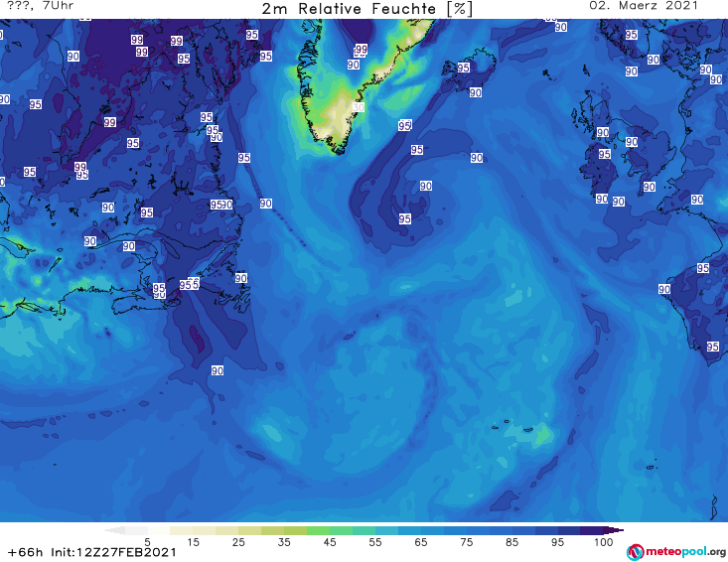Click the '95' tick on the color scale
The image size is (728, 562).
(557, 542)
